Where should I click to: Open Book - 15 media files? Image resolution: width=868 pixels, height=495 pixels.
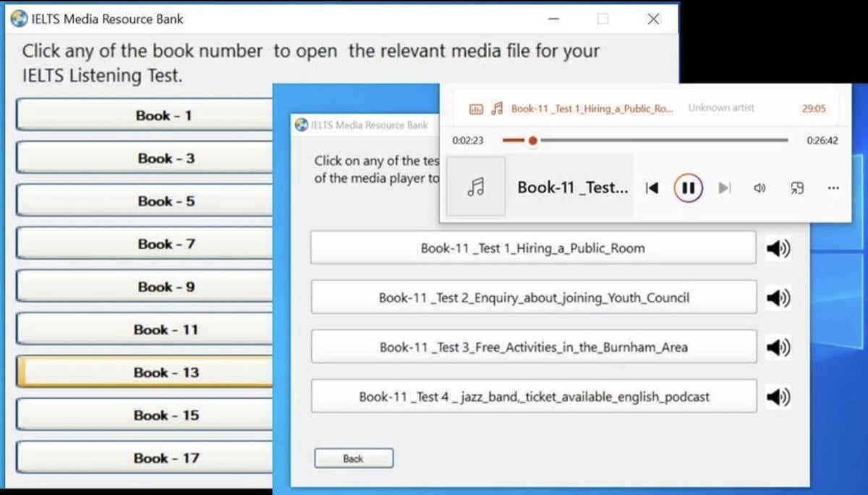click(x=144, y=415)
